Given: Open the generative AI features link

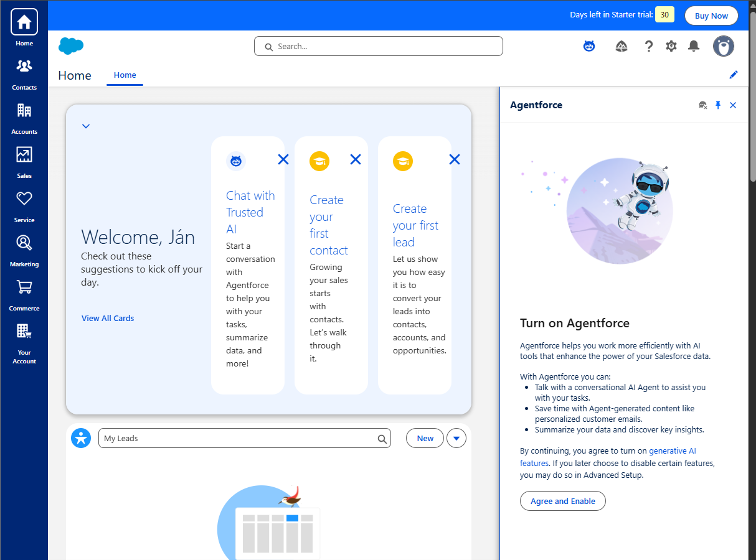Looking at the screenshot, I should pyautogui.click(x=608, y=457).
